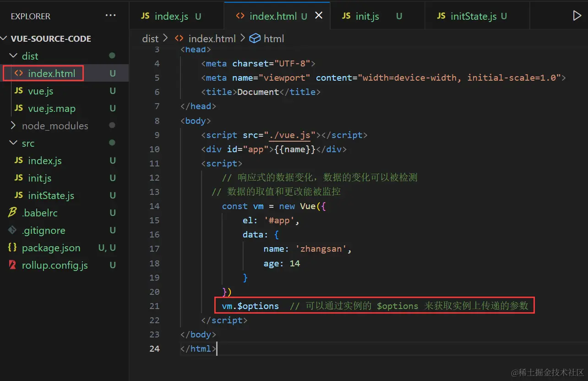The width and height of the screenshot is (588, 381).
Task: Click the "width=device-width, initial-scale=1.0" content value
Action: pos(459,78)
